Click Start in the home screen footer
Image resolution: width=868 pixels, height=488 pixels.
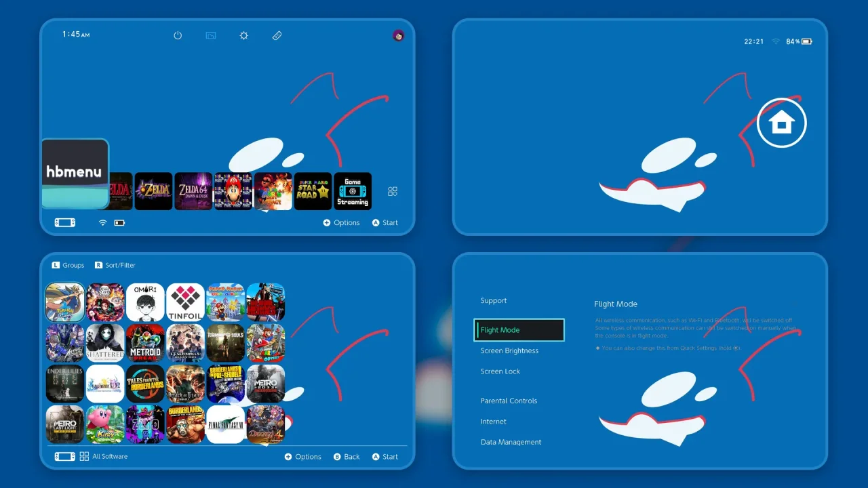[x=385, y=222]
